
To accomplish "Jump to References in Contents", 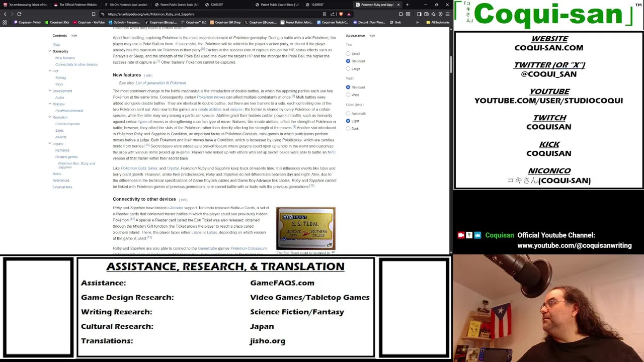I will coord(61,180).
